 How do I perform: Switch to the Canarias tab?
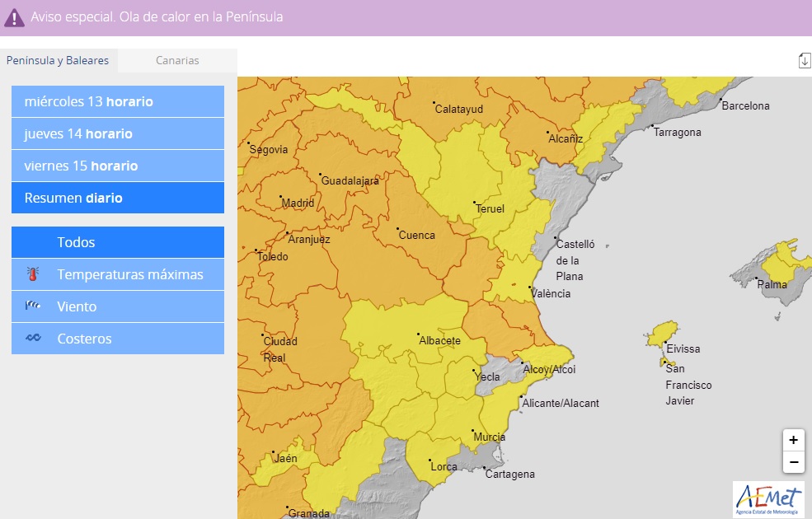[177, 60]
